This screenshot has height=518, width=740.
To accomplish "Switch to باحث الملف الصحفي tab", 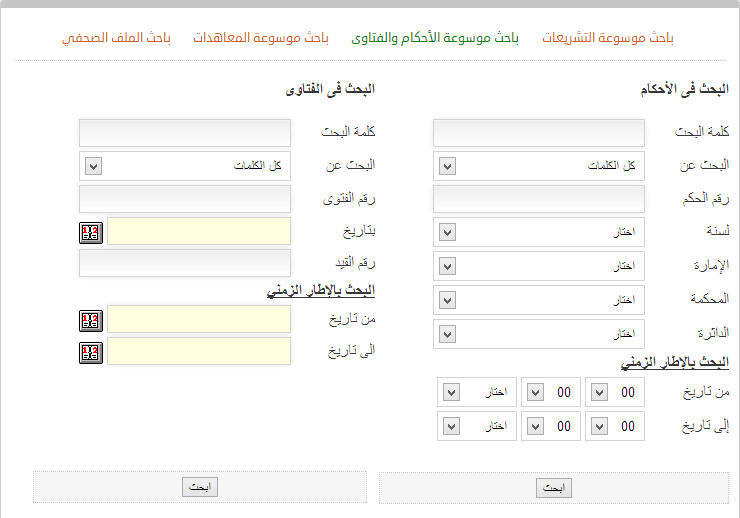I will (116, 38).
